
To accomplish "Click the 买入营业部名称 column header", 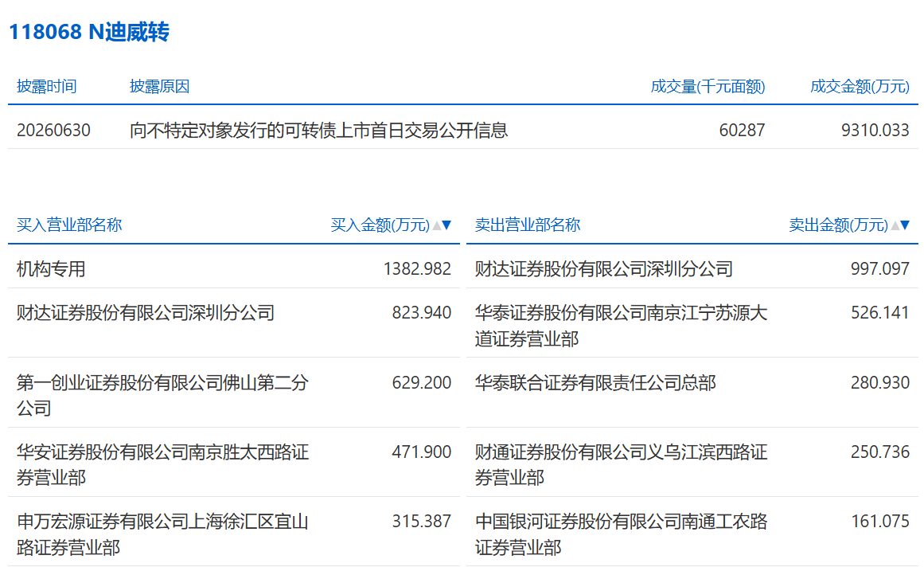I will click(x=69, y=225).
